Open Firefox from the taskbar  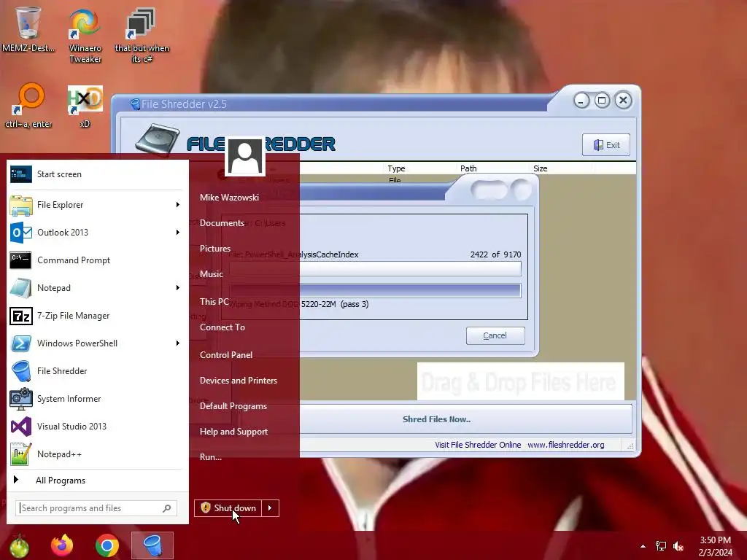(x=62, y=545)
